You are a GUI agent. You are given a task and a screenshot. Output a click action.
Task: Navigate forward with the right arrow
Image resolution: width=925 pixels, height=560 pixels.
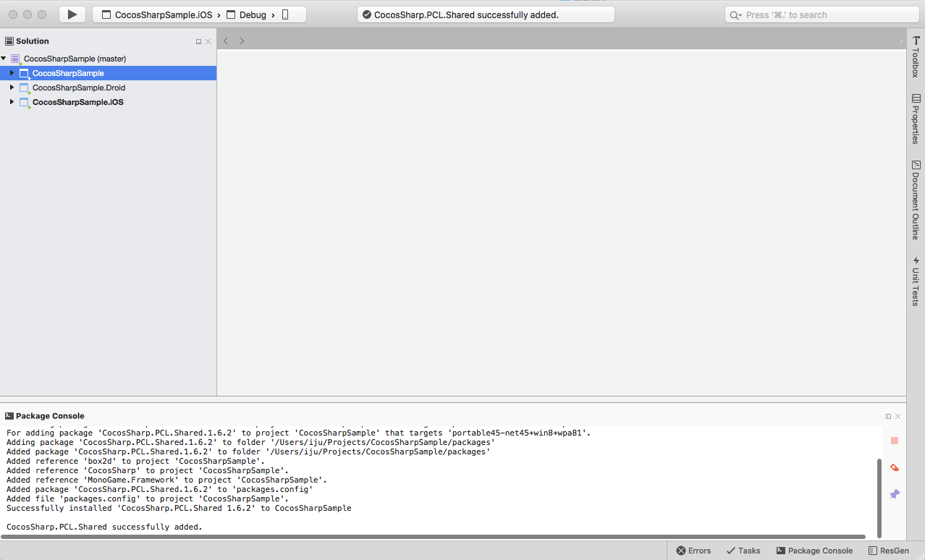242,41
